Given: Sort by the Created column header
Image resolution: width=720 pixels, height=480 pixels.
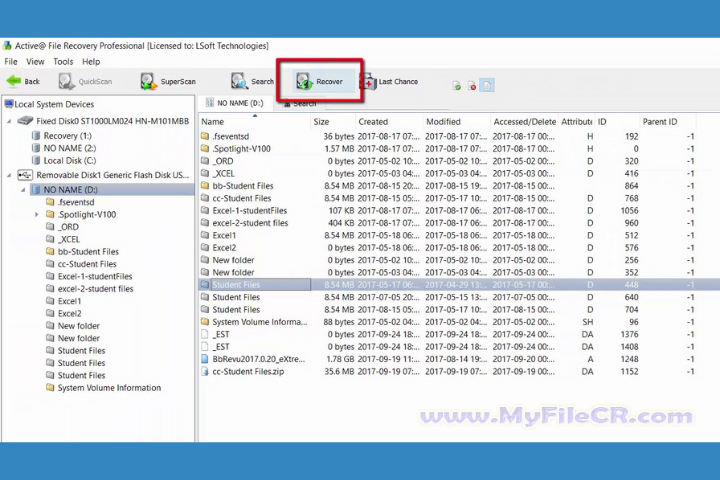Looking at the screenshot, I should [x=389, y=122].
